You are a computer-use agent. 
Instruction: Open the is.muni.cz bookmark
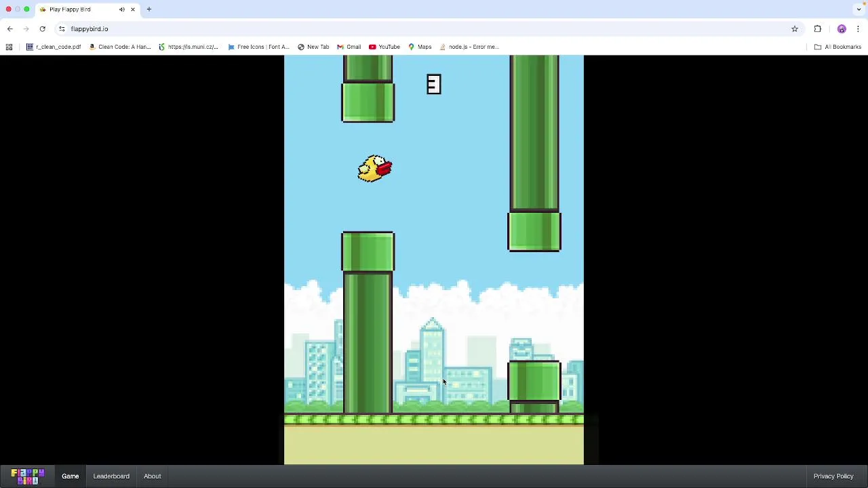tap(189, 47)
